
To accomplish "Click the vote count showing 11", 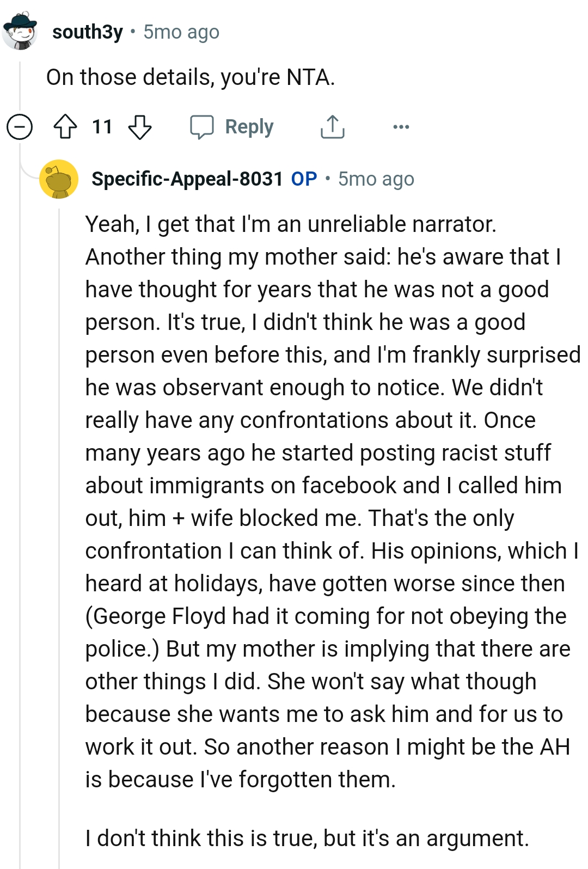I will (102, 127).
